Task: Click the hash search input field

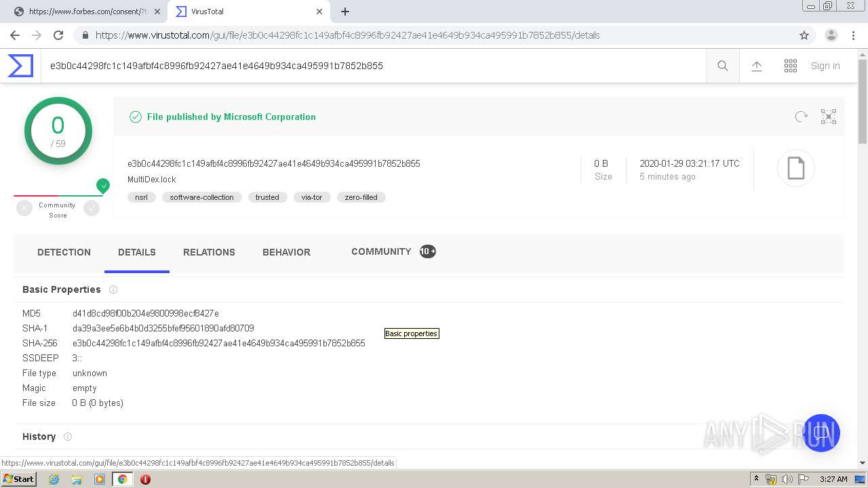Action: (x=373, y=66)
